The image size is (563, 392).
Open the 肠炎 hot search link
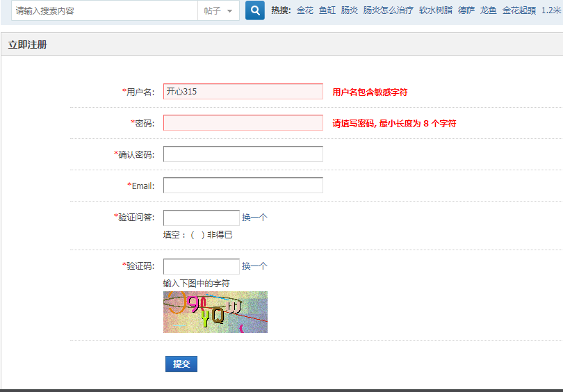(x=350, y=10)
